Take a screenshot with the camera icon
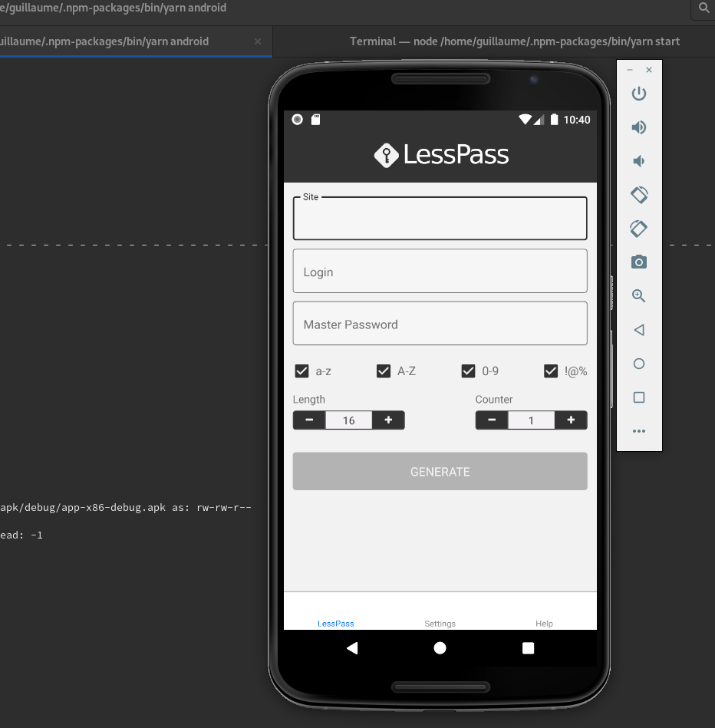The image size is (715, 728). tap(638, 262)
